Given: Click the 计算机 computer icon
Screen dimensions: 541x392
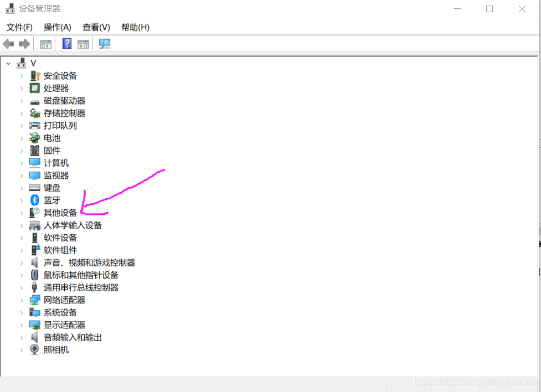Looking at the screenshot, I should [x=35, y=163].
